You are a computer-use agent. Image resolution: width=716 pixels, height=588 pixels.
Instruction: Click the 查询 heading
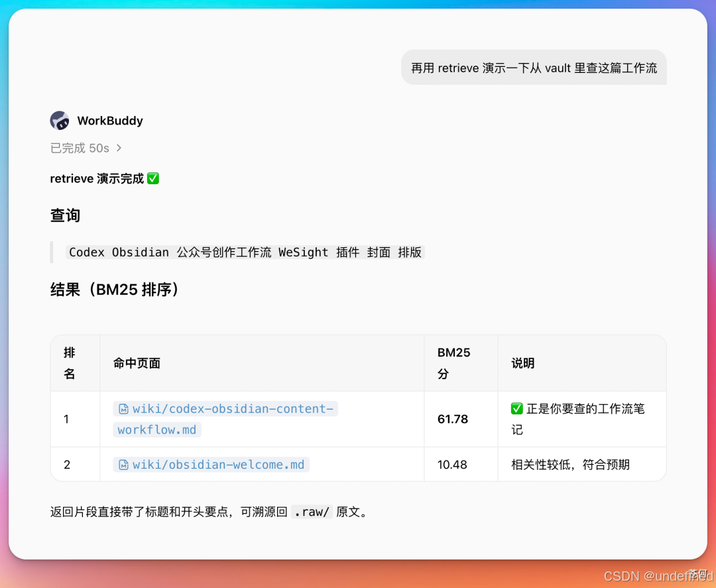pos(65,215)
